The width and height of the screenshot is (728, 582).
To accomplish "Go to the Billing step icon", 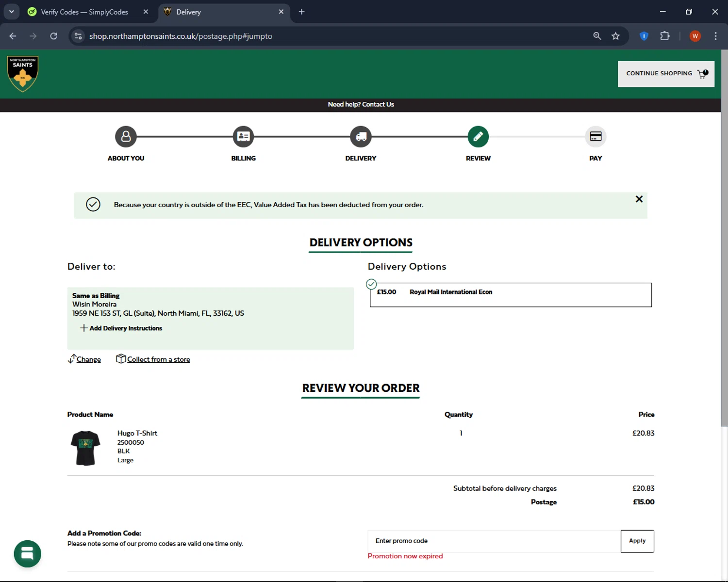I will 243,137.
